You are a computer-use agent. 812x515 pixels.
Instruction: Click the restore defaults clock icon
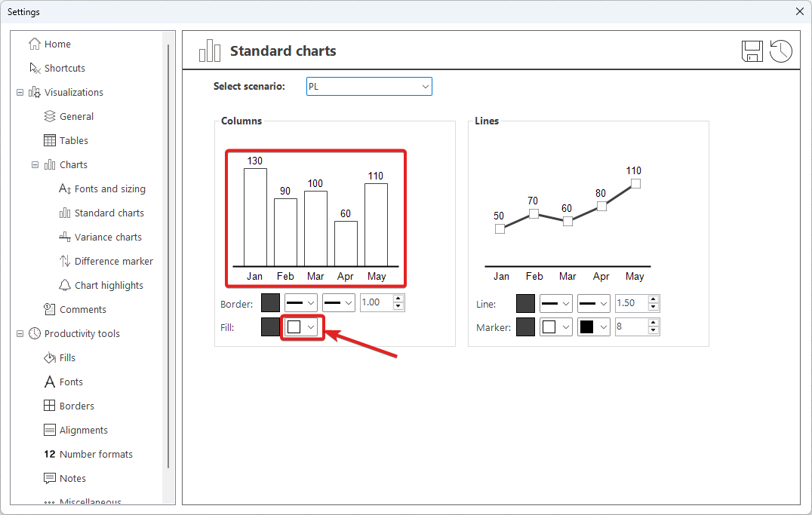click(x=781, y=51)
